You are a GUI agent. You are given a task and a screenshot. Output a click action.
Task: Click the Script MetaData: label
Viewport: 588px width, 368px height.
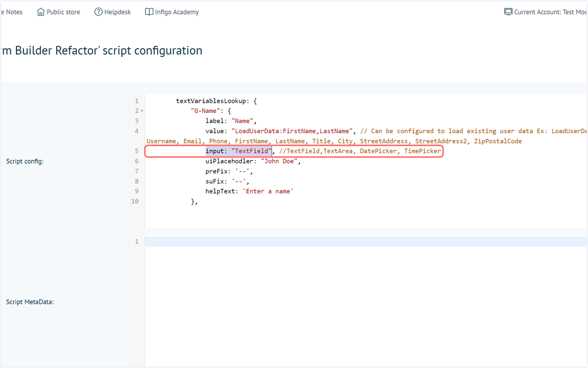click(x=30, y=302)
